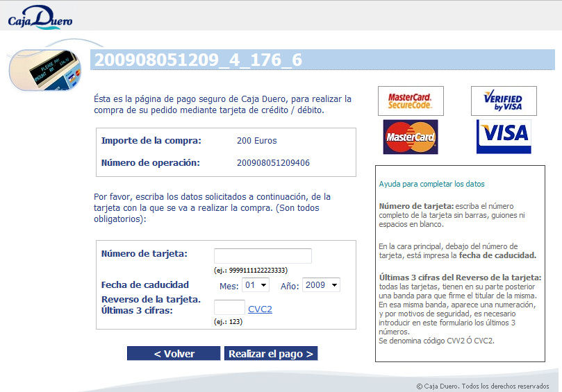Click the card number example 9999111122223333
Viewport: 562px width, 392px height.
(x=251, y=271)
